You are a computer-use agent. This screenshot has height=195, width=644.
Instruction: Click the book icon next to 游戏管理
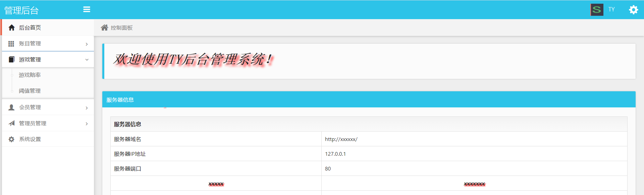pos(12,59)
